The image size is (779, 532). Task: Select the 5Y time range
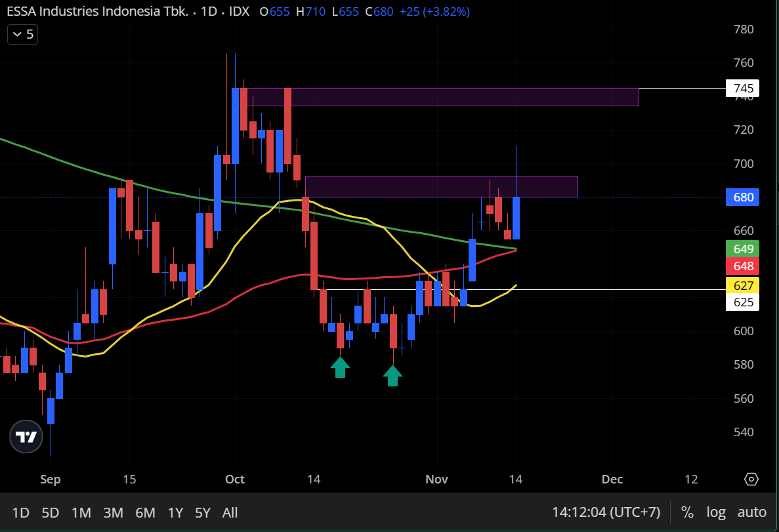point(203,512)
